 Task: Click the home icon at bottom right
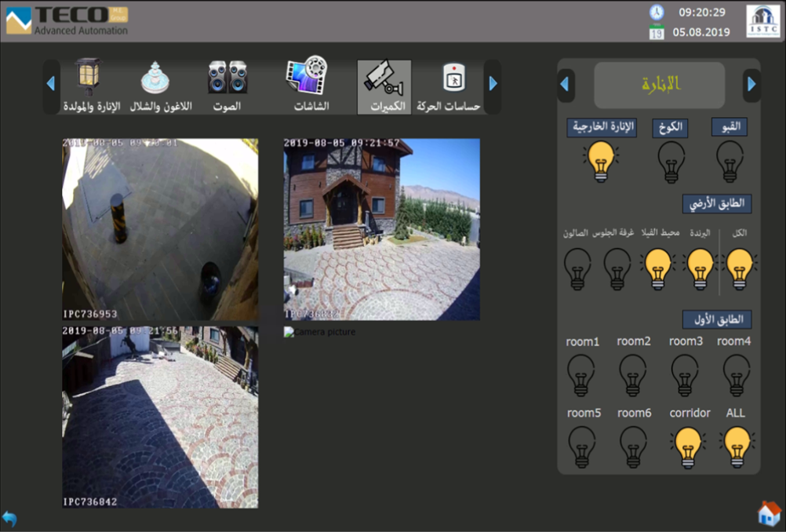click(769, 513)
